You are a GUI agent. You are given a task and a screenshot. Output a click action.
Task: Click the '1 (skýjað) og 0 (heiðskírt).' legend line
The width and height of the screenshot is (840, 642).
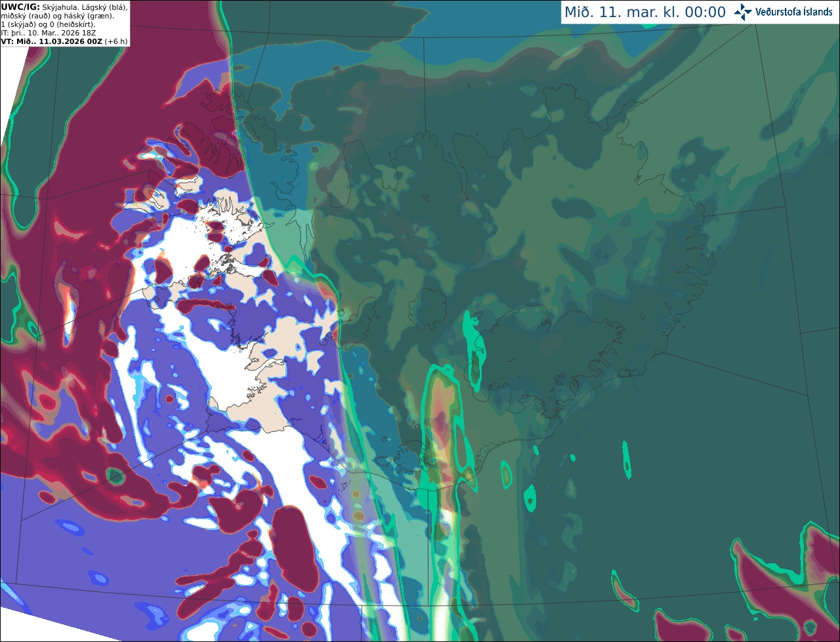(x=48, y=24)
